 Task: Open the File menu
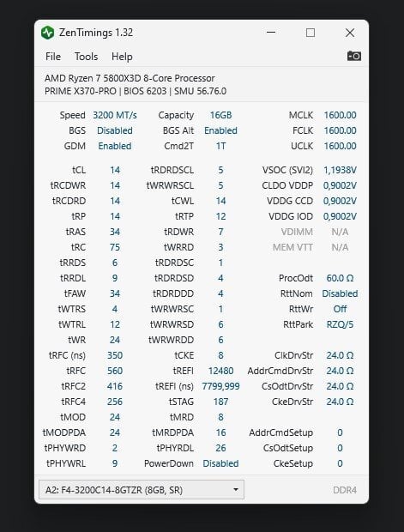53,57
